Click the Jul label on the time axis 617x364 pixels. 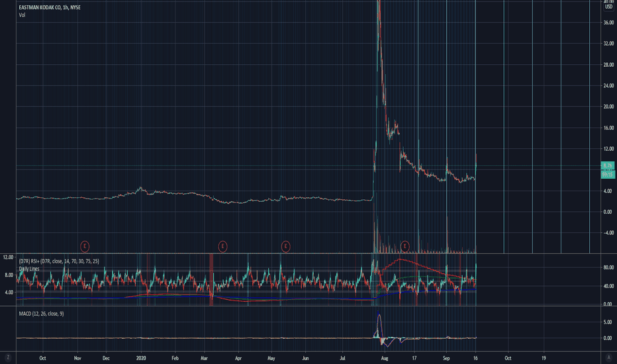point(342,358)
